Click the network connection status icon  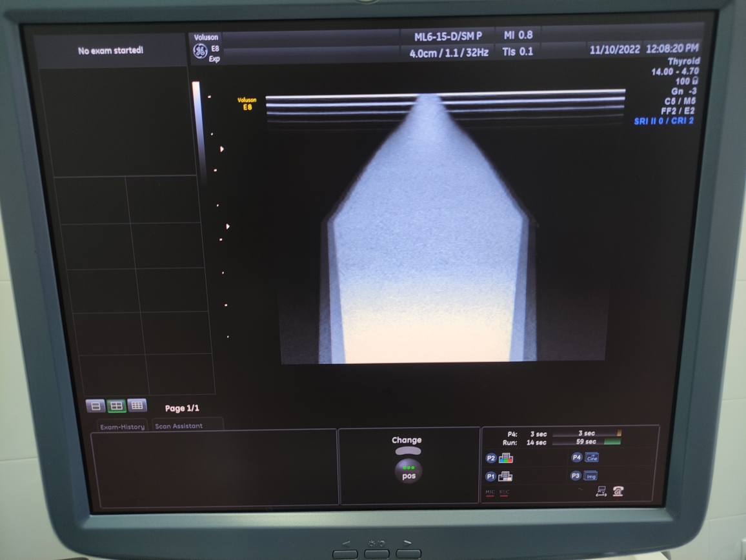coord(601,492)
